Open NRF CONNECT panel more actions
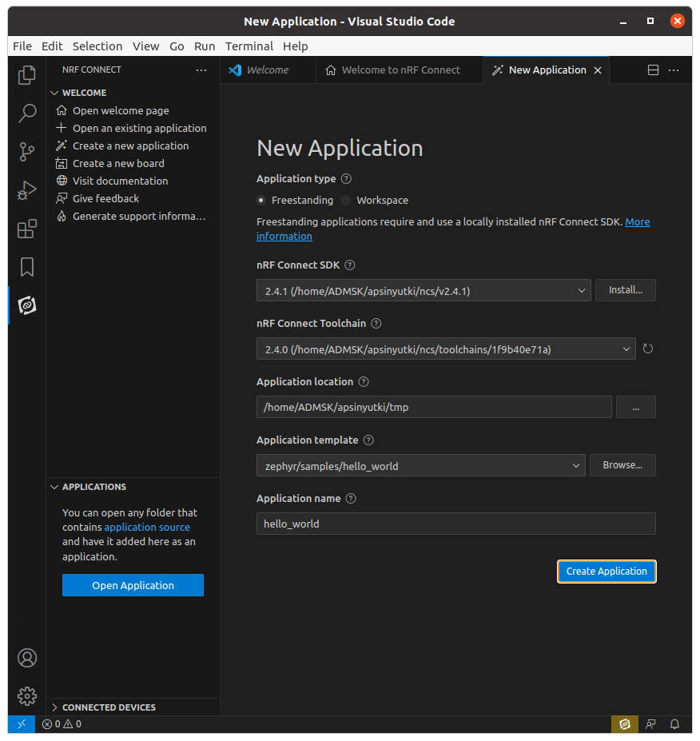Image resolution: width=700 pixels, height=741 pixels. click(201, 70)
